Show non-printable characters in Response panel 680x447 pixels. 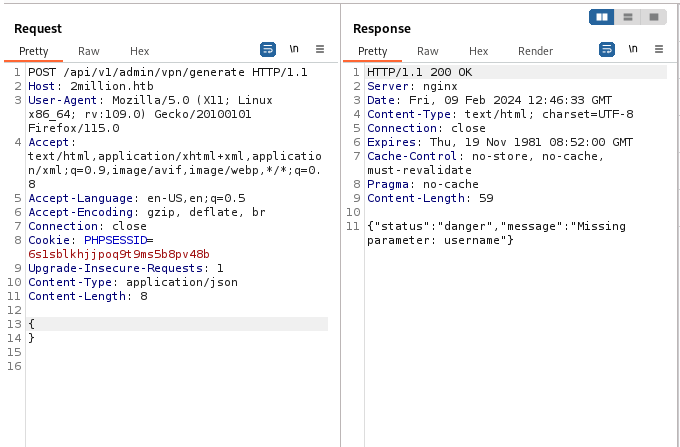coord(633,49)
